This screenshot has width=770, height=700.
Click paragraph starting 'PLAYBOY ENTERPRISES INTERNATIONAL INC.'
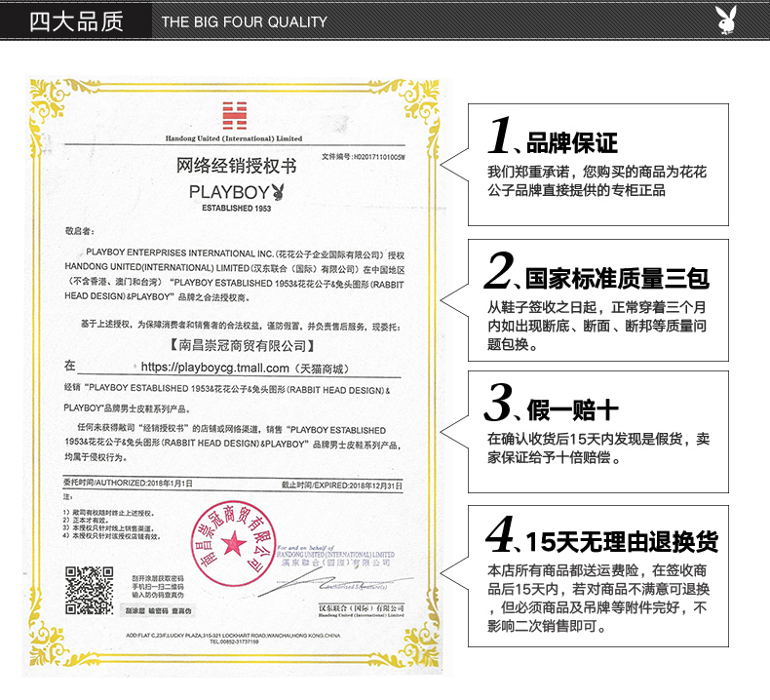point(234,275)
